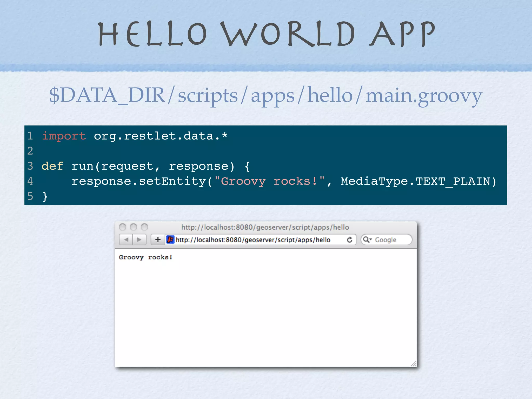Viewport: 532px width, 399px height.
Task: Click the second gray minimize window button
Action: coord(134,227)
